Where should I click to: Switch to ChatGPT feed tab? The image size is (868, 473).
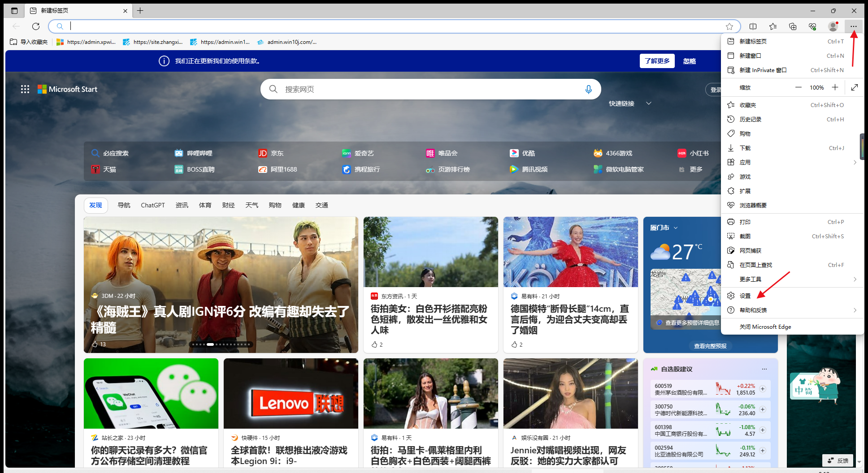[x=153, y=205]
